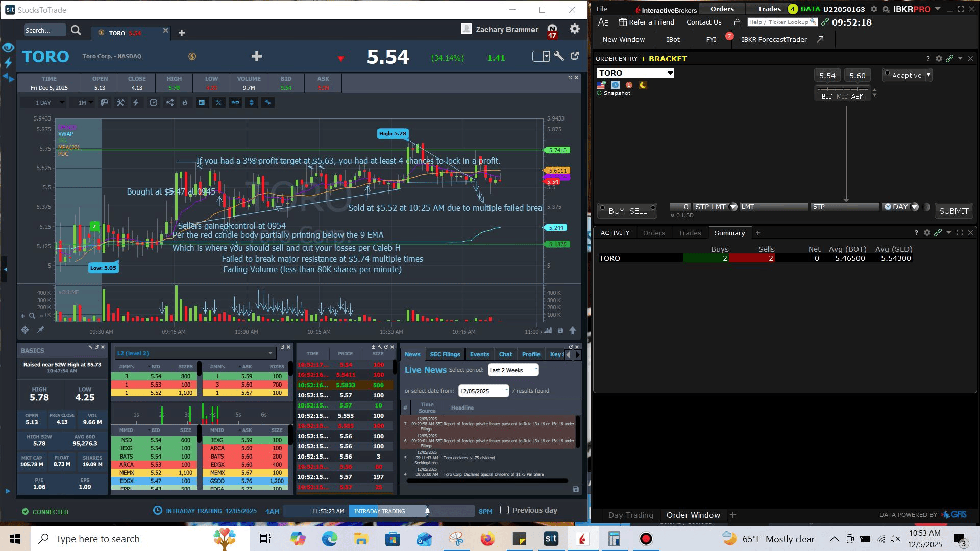
Task: Switch to the Chat tab
Action: click(505, 354)
